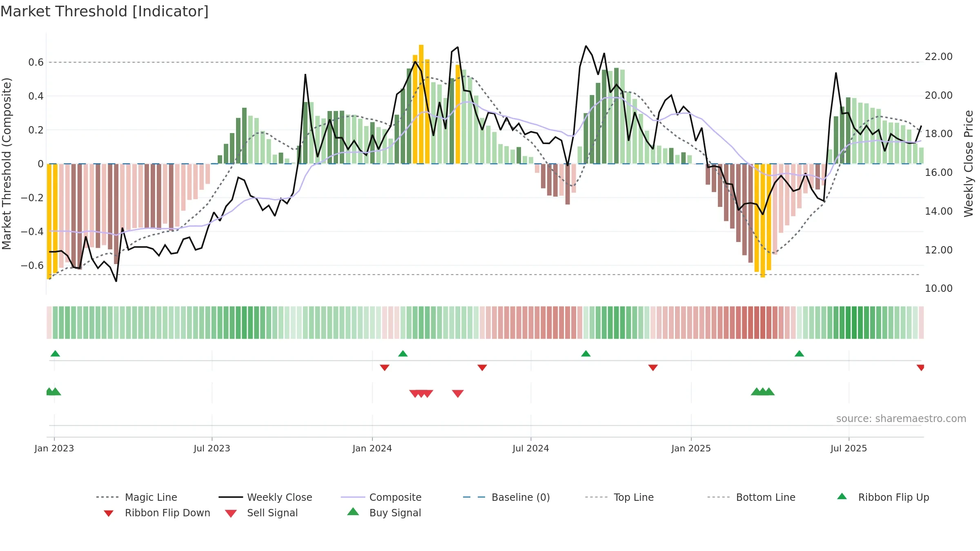
Task: Click the Jan 2025 axis label
Action: 691,449
